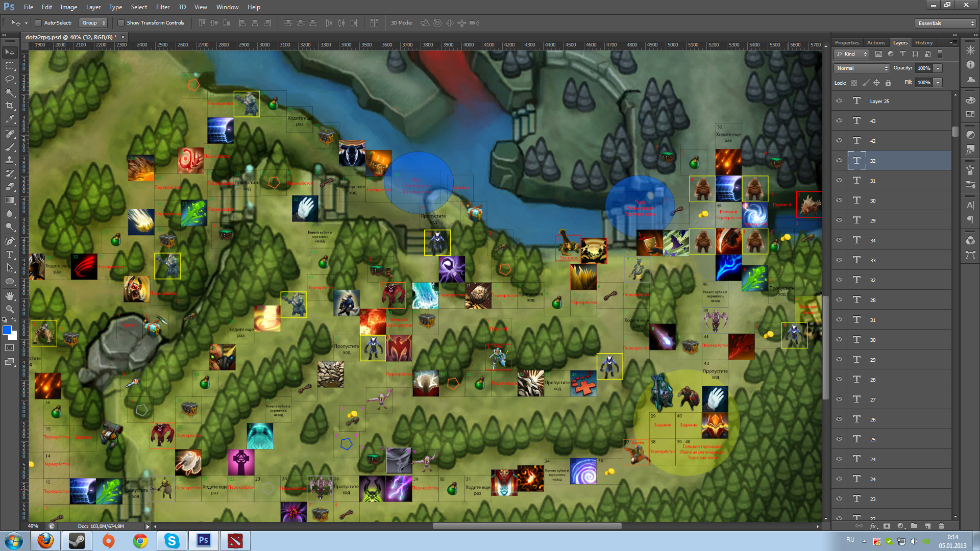Open Steam from the taskbar
The height and width of the screenshot is (551, 980).
(x=77, y=541)
